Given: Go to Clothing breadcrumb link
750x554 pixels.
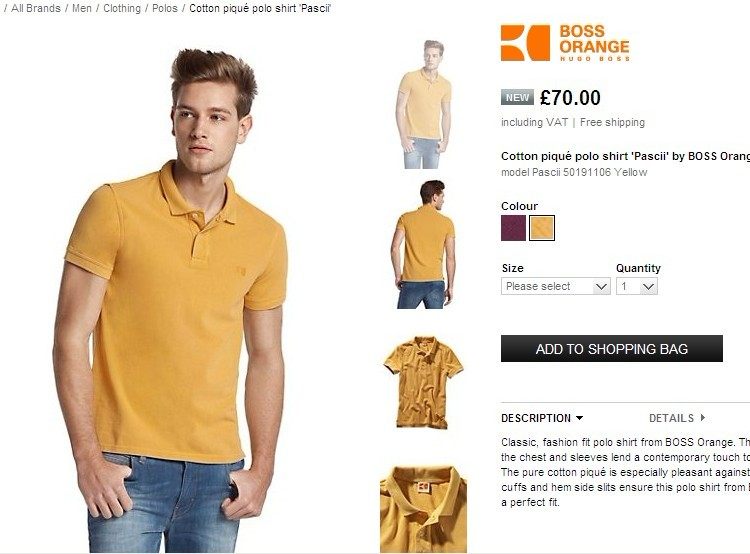Looking at the screenshot, I should pyautogui.click(x=122, y=8).
